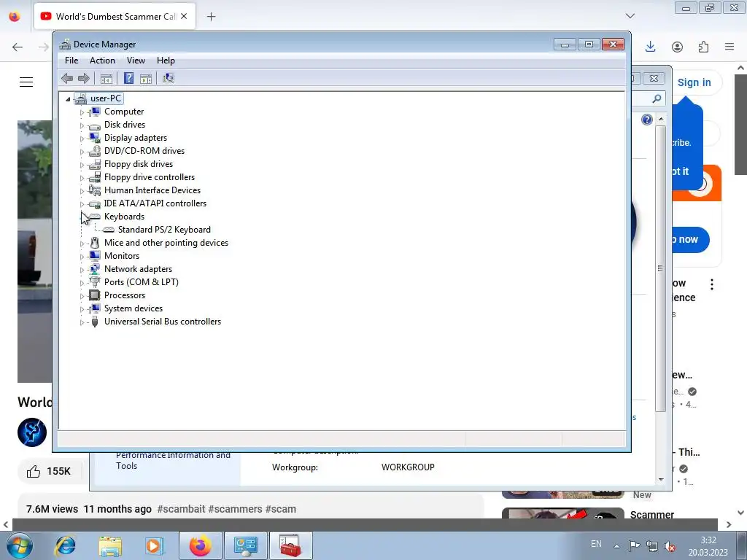Viewport: 747px width, 560px height.
Task: Click the Mice and other pointing devices icon
Action: pos(95,243)
